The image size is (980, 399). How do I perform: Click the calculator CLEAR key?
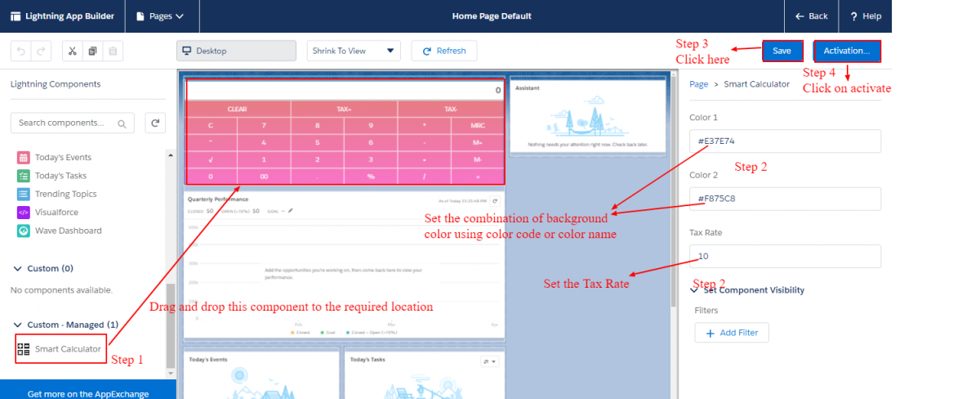238,109
